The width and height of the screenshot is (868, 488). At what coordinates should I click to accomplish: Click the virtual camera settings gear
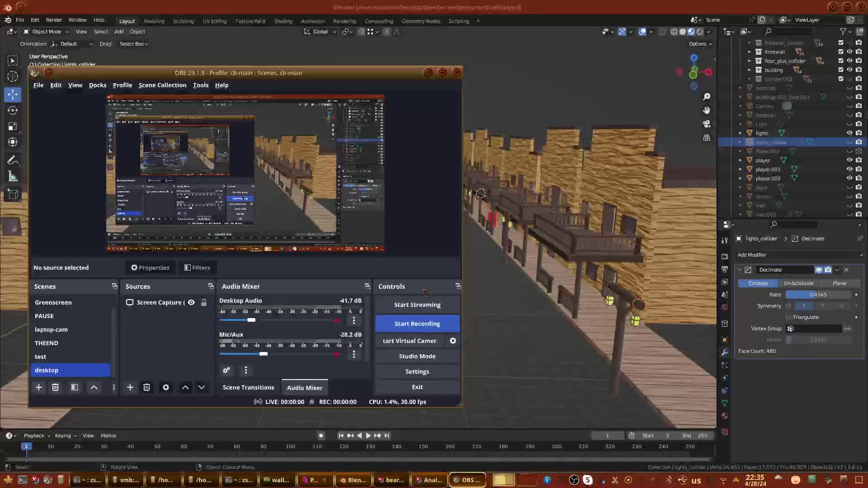click(453, 341)
